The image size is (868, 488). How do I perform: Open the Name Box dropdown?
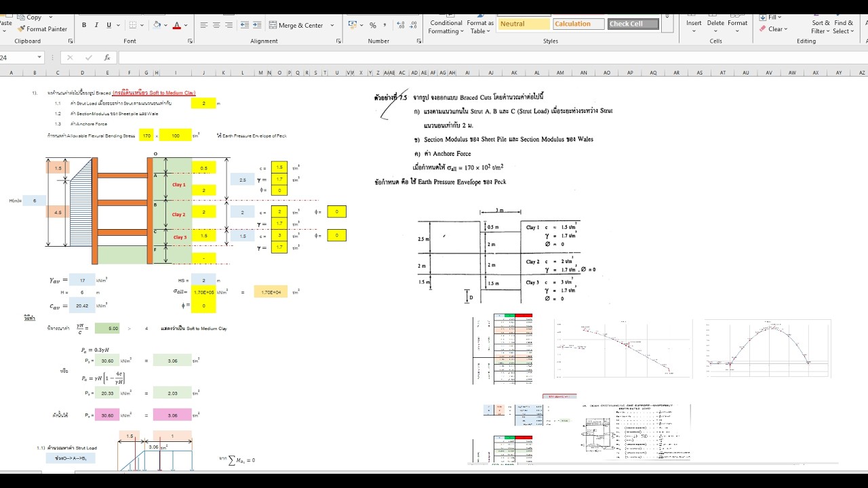(40, 58)
